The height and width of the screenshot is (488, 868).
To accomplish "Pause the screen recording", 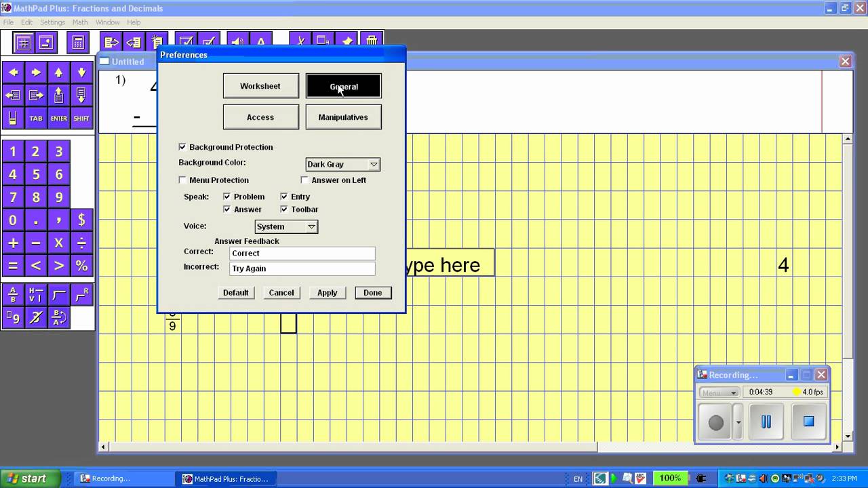I will point(766,422).
